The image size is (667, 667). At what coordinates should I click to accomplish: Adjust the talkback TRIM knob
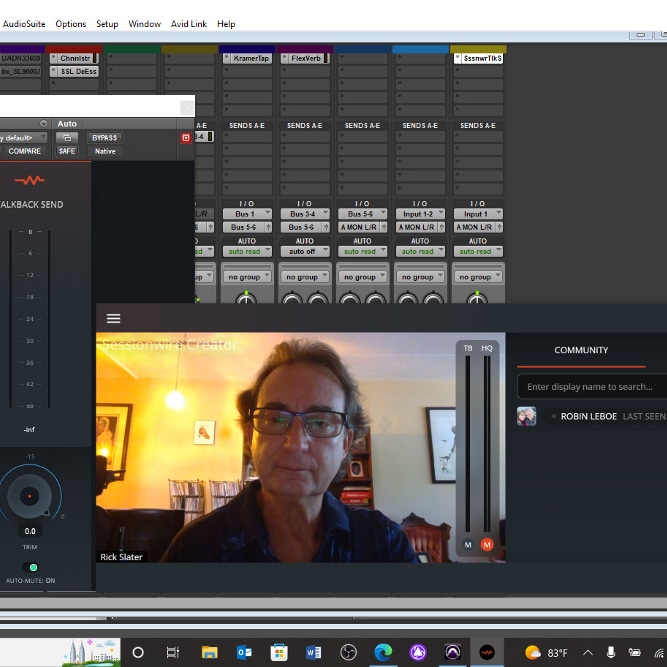tap(29, 496)
